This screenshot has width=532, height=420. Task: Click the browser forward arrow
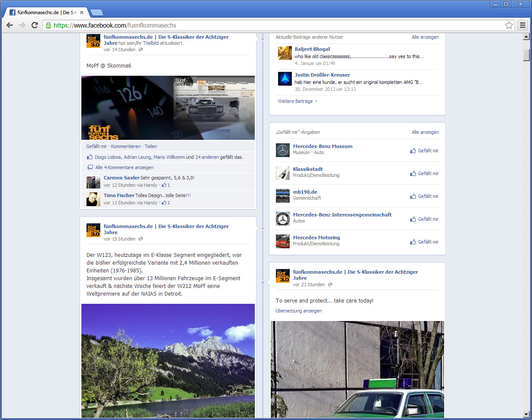[22, 25]
